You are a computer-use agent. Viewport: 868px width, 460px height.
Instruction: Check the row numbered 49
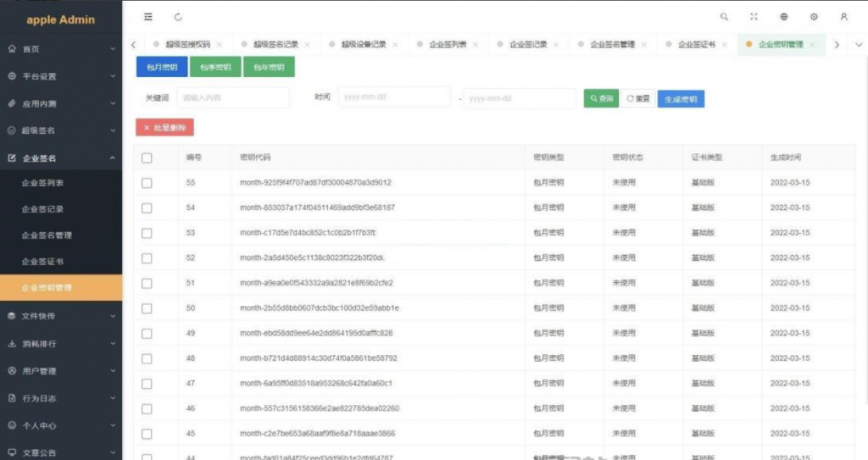tap(147, 333)
